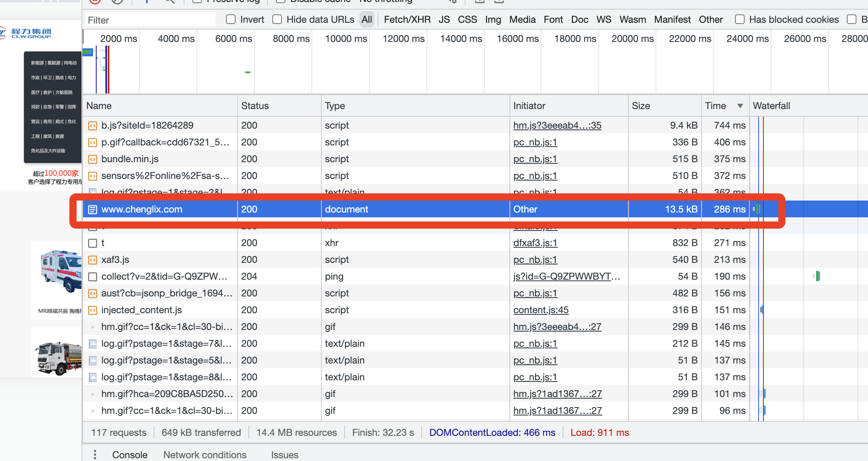Toggle Hide data URLs checkbox
Screen dimensions: 868x461
277,20
